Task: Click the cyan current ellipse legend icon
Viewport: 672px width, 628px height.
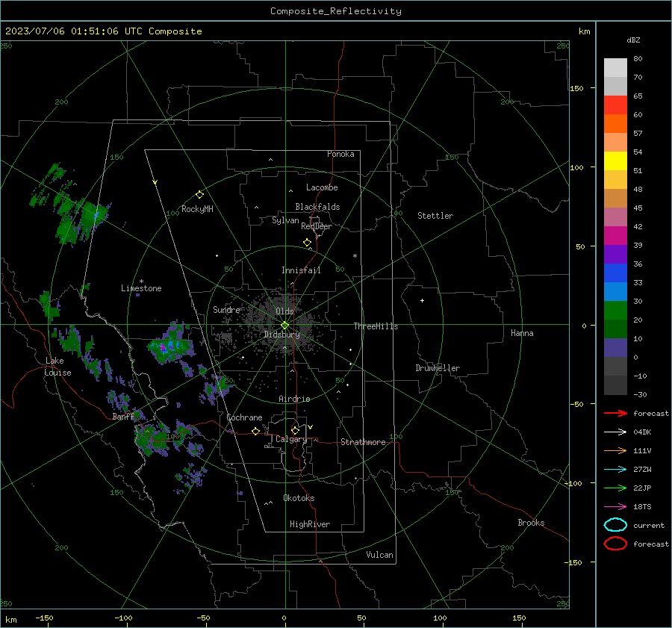Action: tap(615, 525)
